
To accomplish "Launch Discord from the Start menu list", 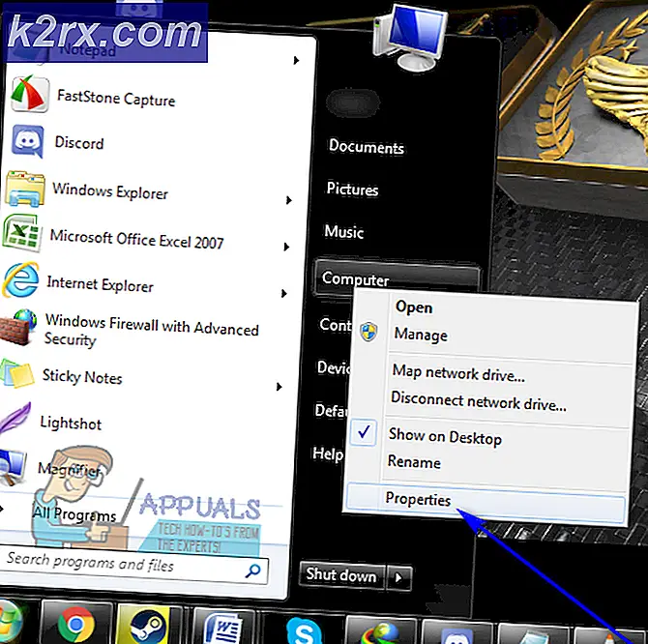I will (x=58, y=142).
